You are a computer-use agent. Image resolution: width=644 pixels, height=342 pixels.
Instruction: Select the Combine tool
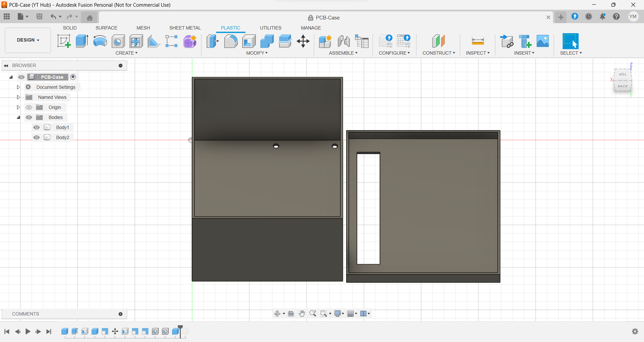coord(267,41)
